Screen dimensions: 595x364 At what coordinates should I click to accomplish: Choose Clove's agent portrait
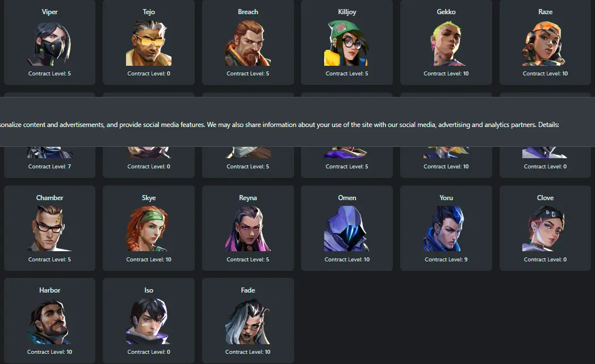point(545,228)
